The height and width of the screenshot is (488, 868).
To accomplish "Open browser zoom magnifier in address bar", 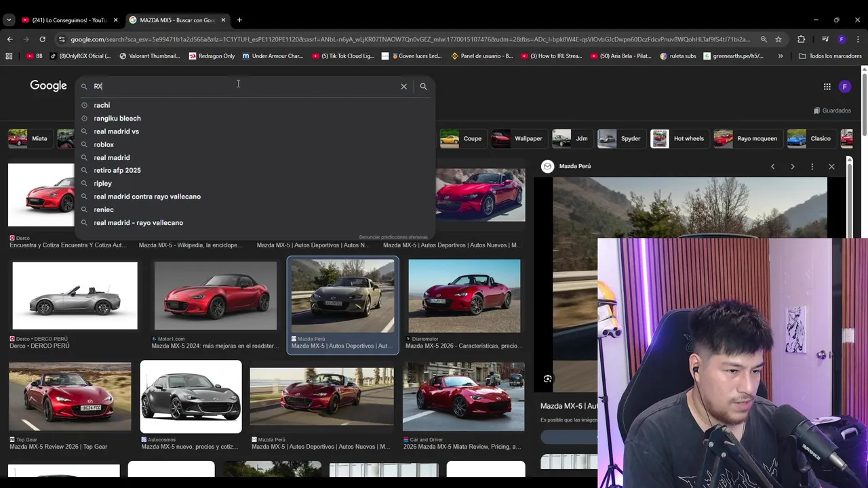I will tap(764, 39).
